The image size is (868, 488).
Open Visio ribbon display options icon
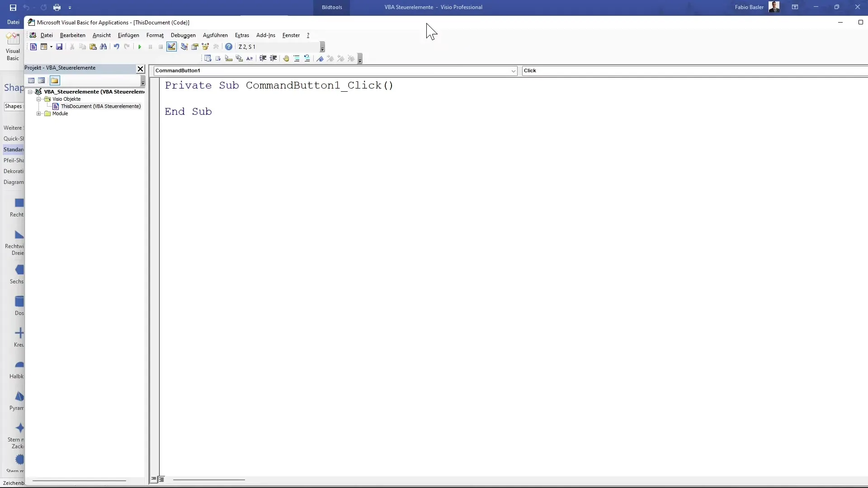coord(795,7)
